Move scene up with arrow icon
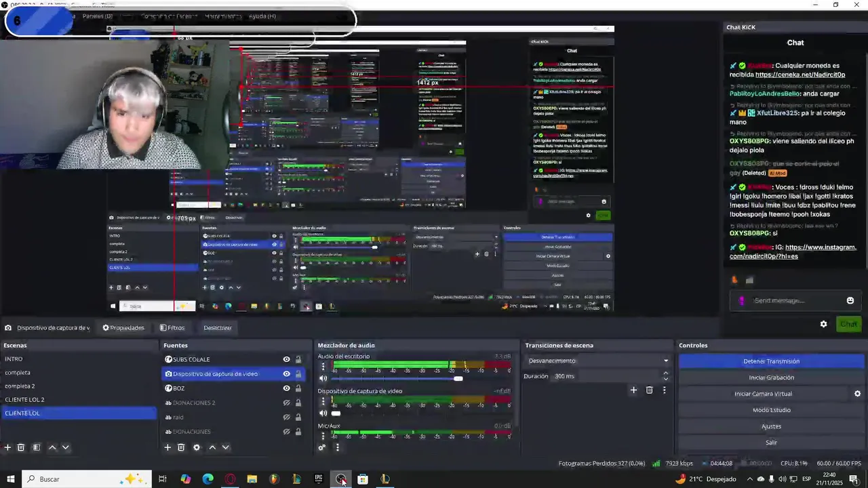The image size is (868, 488). (x=52, y=447)
